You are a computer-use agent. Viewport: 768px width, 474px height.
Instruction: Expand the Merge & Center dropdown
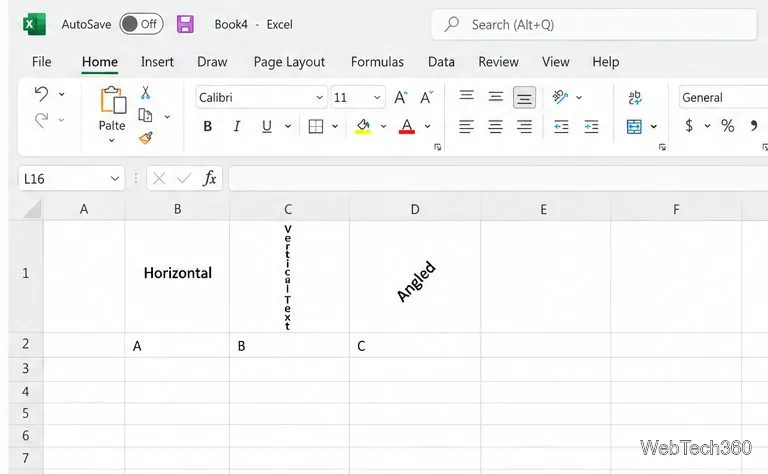654,127
